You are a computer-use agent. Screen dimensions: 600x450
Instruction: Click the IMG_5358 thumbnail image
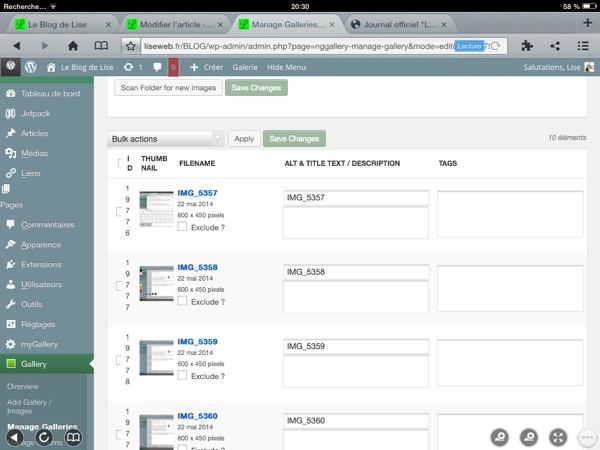(x=156, y=284)
